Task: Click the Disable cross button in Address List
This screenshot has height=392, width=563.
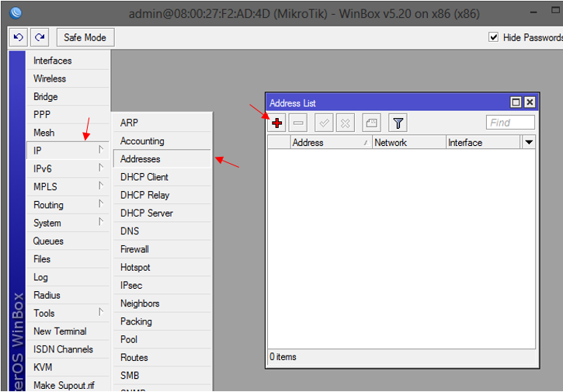Action: point(346,123)
